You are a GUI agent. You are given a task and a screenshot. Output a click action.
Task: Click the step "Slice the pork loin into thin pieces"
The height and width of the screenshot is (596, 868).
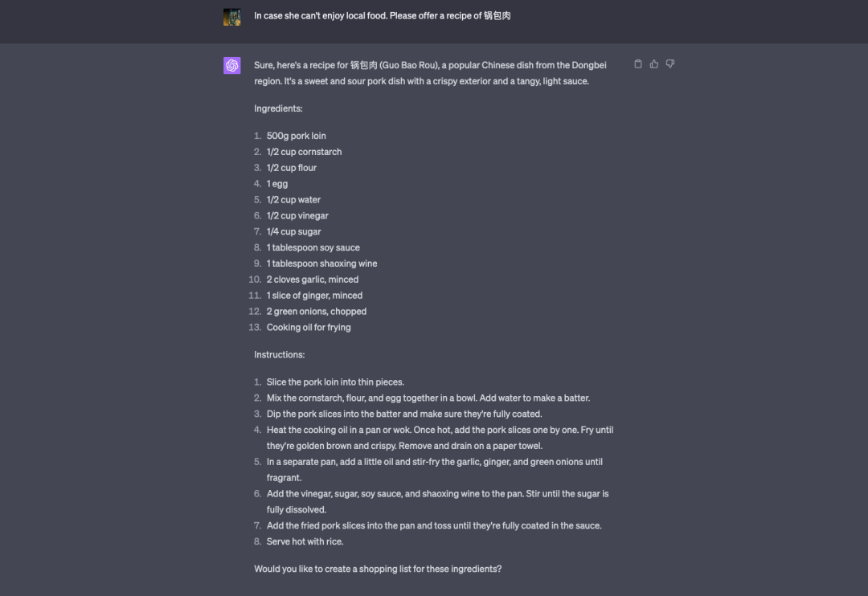coord(335,382)
